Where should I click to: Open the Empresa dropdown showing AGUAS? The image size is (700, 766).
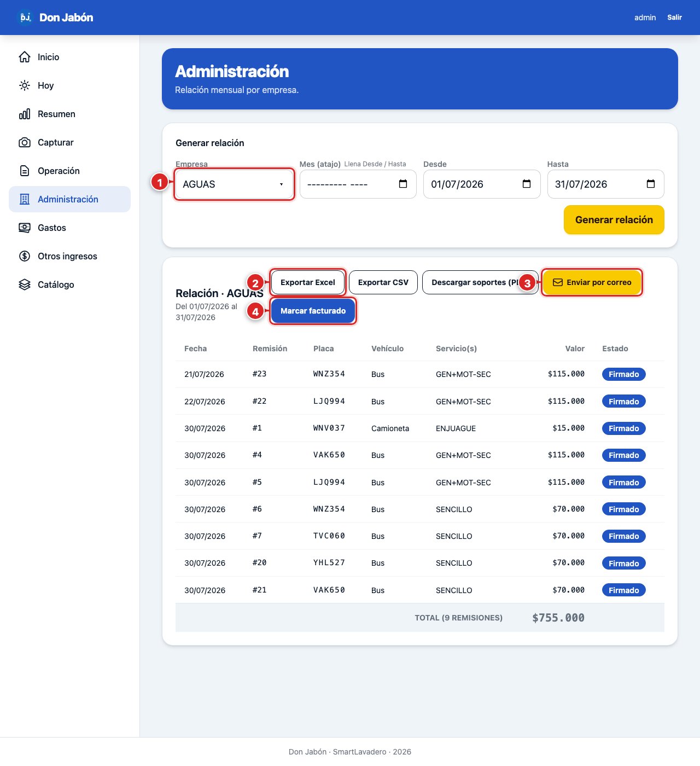click(x=234, y=184)
